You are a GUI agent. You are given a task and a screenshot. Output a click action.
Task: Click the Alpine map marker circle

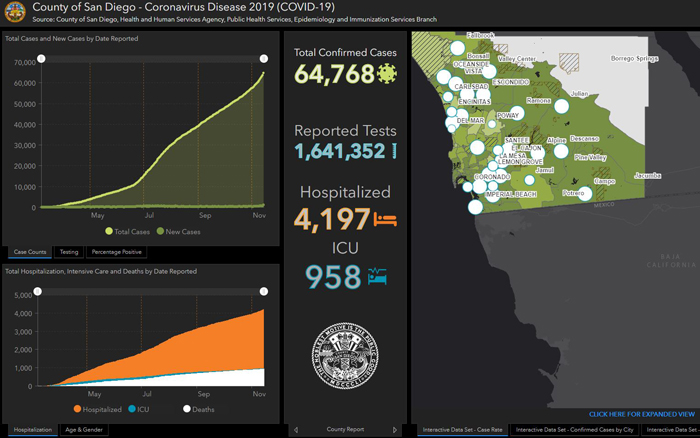(x=561, y=151)
